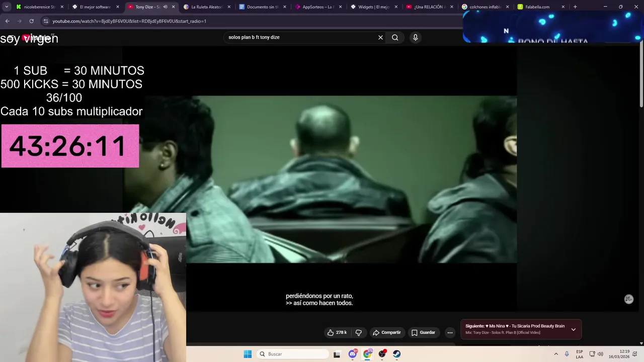Click the round channel watermark on player
Viewport: 644px width, 362px height.
click(628, 299)
